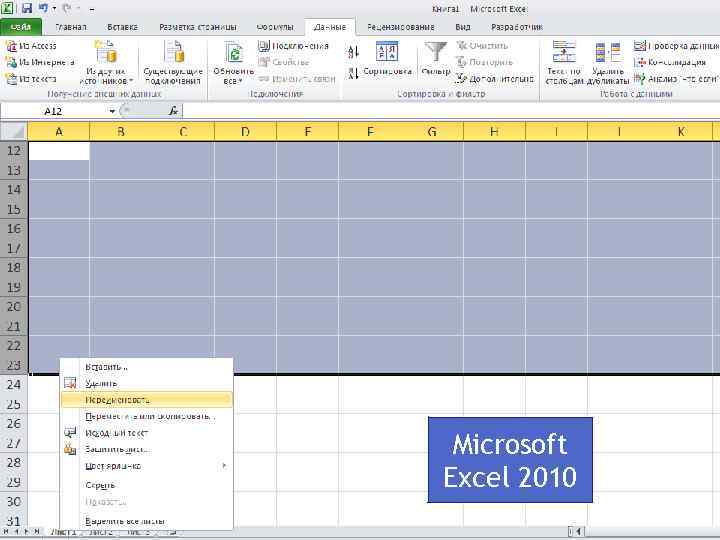Open the Name Box dropdown arrow
Viewport: 720px width, 540px height.
click(112, 111)
